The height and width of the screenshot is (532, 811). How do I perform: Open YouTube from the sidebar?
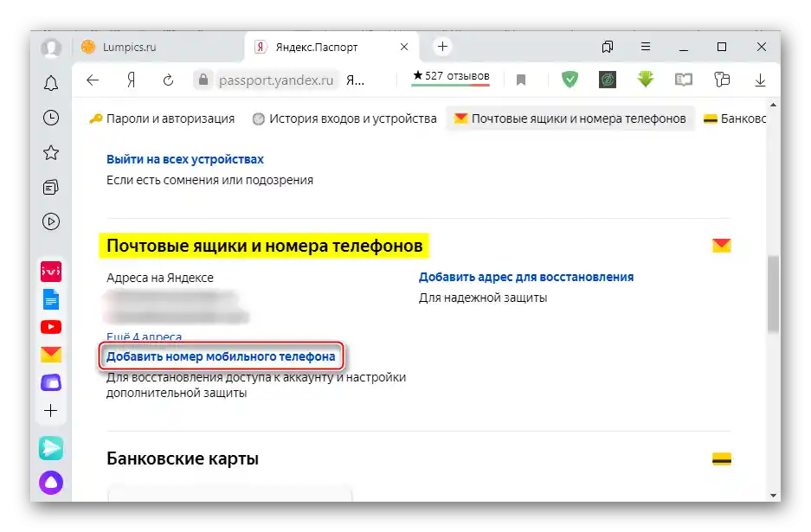click(x=51, y=327)
